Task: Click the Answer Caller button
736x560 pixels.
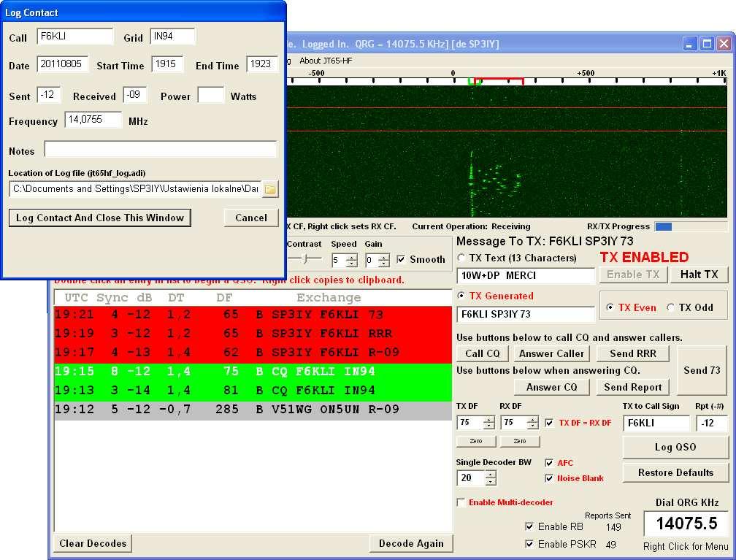Action: (551, 353)
